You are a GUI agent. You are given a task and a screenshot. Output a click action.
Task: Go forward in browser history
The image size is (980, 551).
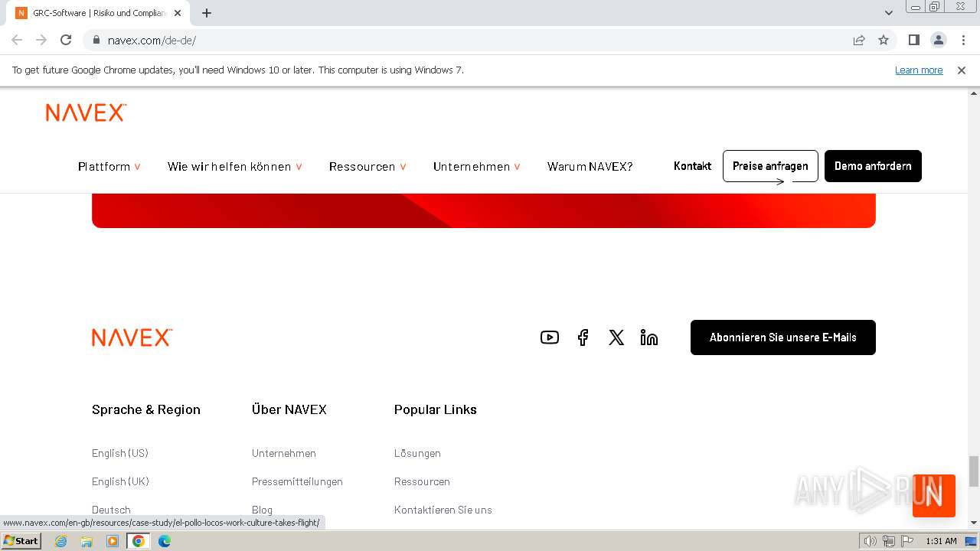coord(41,40)
